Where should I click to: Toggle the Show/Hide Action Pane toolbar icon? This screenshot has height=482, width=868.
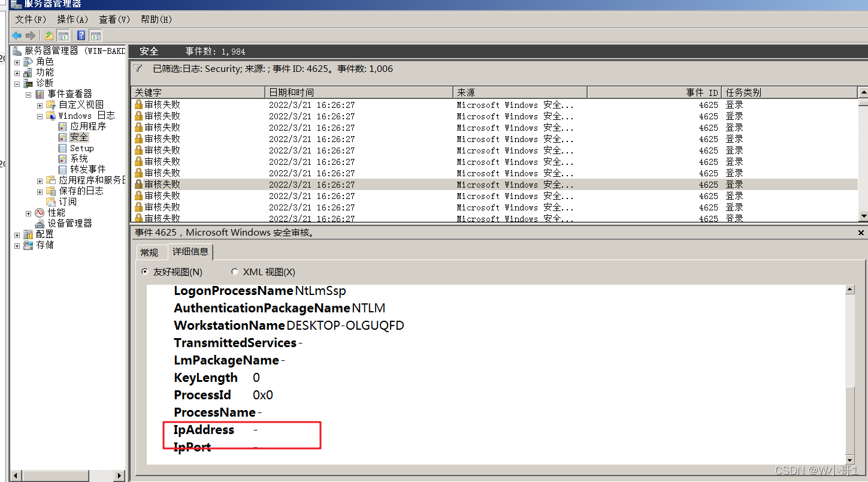coord(95,35)
